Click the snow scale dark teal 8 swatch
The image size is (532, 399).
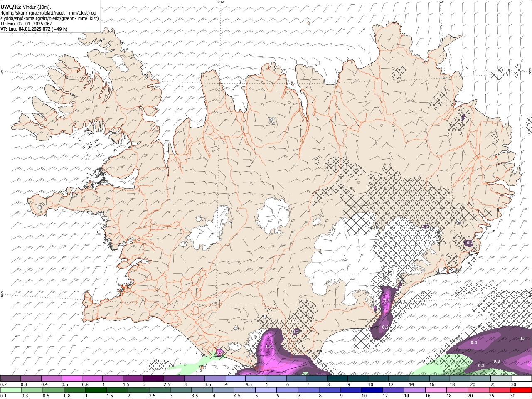pos(337,378)
